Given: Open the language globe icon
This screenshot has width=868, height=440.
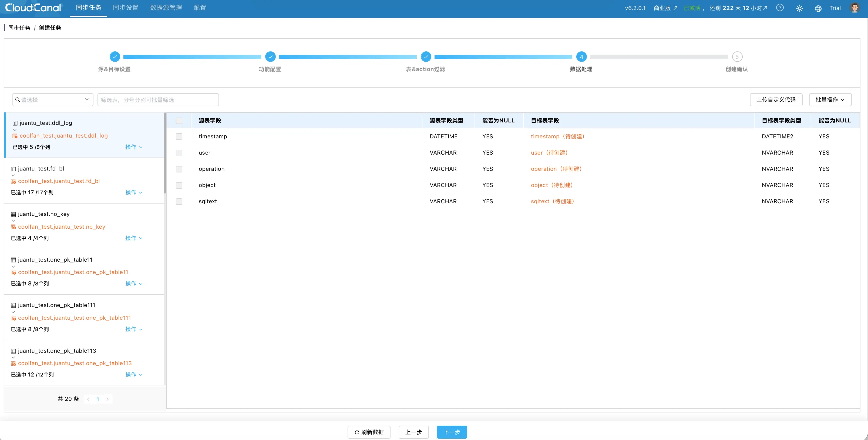Looking at the screenshot, I should pyautogui.click(x=818, y=8).
